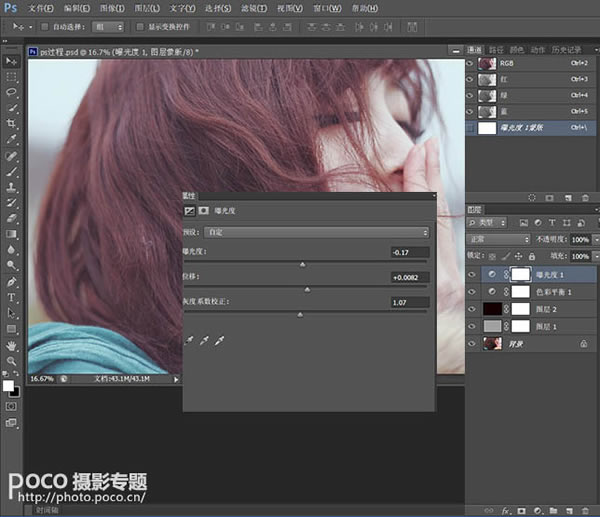
Task: Pick the Type (T) tool
Action: click(12, 297)
